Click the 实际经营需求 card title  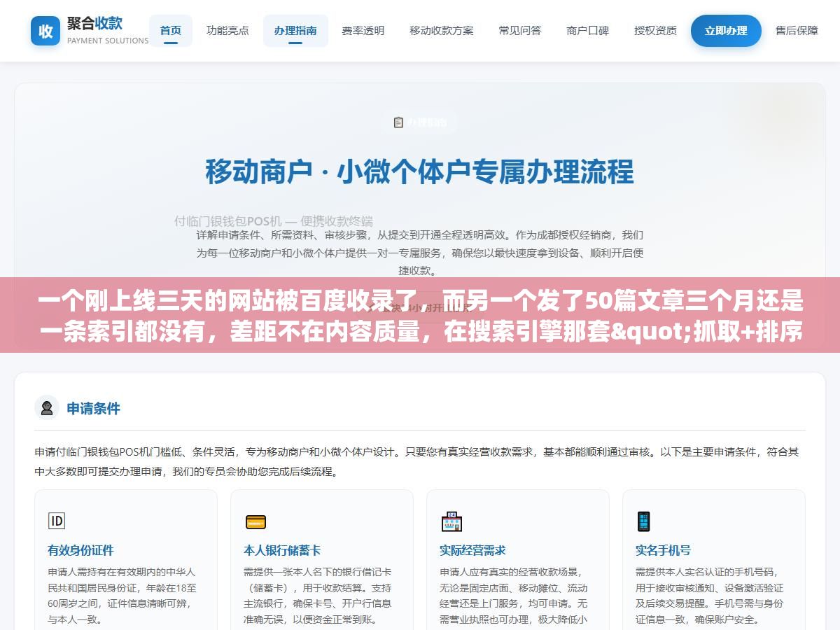point(472,550)
